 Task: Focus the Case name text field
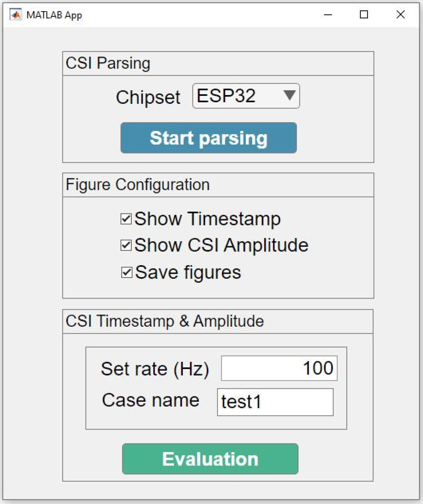click(275, 402)
